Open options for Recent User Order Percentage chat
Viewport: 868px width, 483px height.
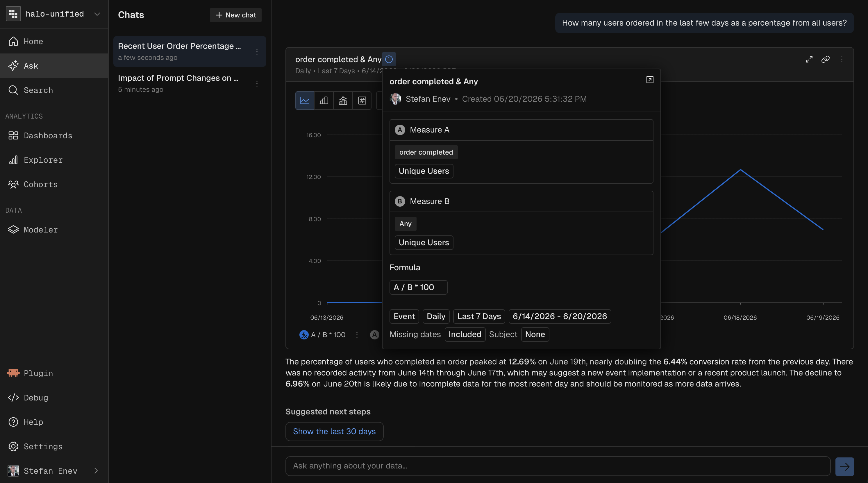tap(257, 51)
